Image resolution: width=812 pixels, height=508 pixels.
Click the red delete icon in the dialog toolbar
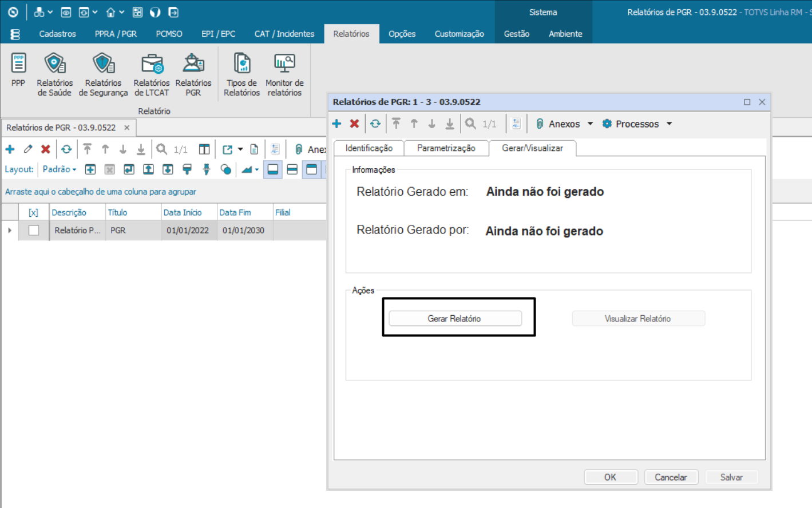point(354,124)
